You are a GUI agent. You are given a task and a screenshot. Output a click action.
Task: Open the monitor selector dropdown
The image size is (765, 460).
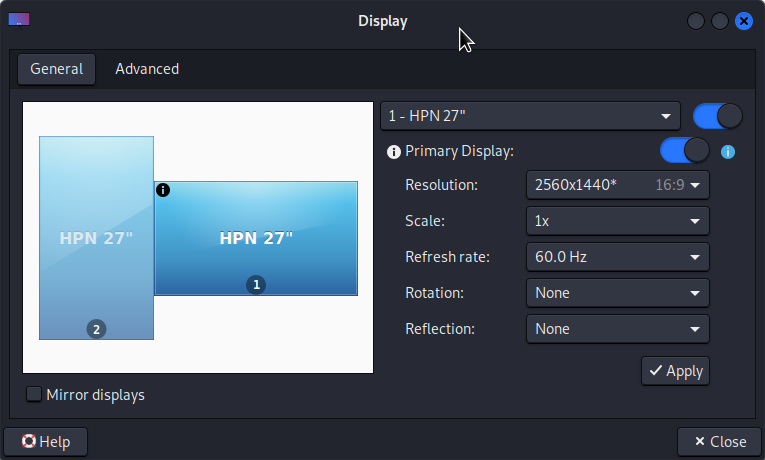[530, 116]
